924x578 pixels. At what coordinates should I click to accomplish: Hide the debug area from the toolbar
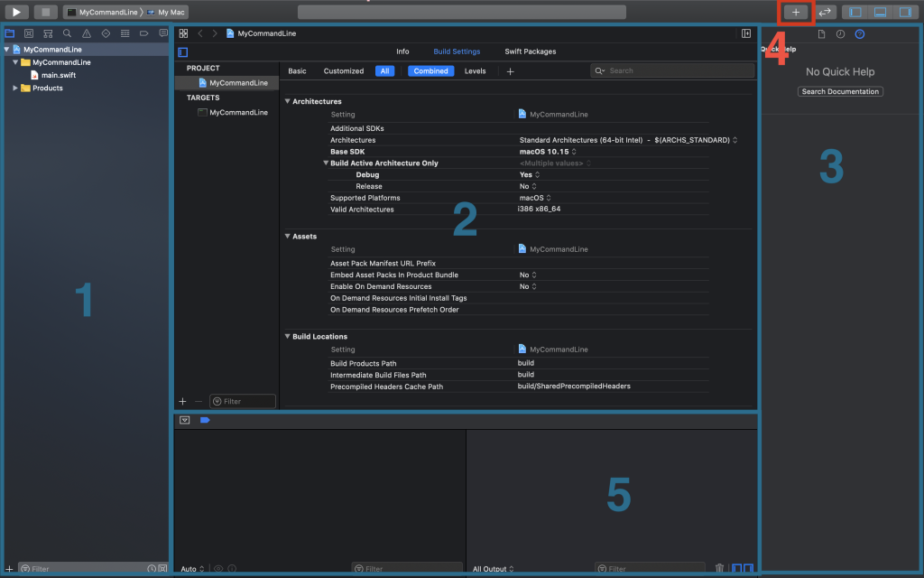pyautogui.click(x=881, y=12)
